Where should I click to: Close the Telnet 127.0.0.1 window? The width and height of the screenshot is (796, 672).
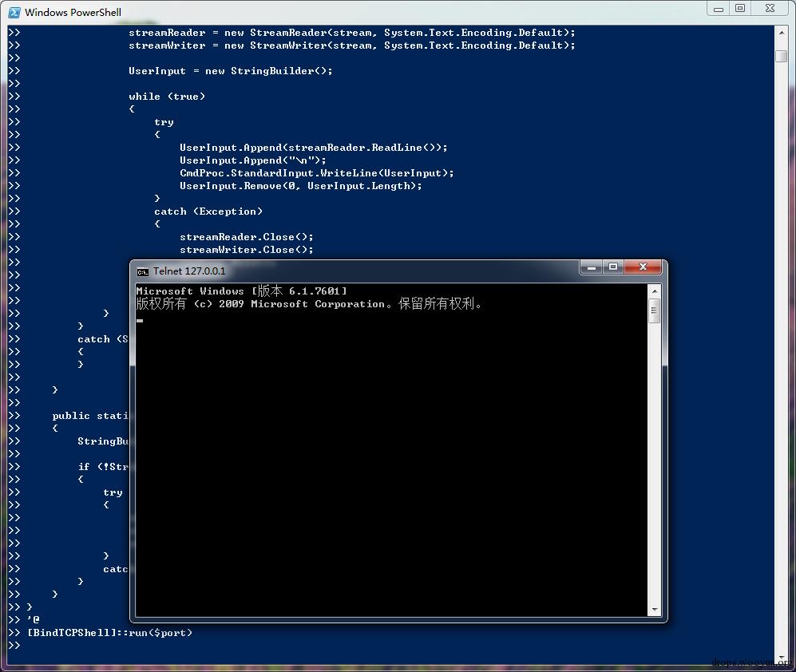643,267
